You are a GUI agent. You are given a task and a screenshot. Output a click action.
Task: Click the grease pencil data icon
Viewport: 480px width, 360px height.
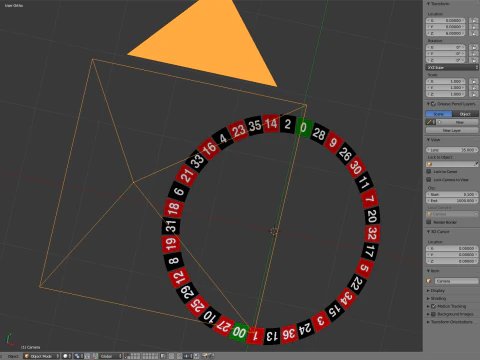pos(430,122)
